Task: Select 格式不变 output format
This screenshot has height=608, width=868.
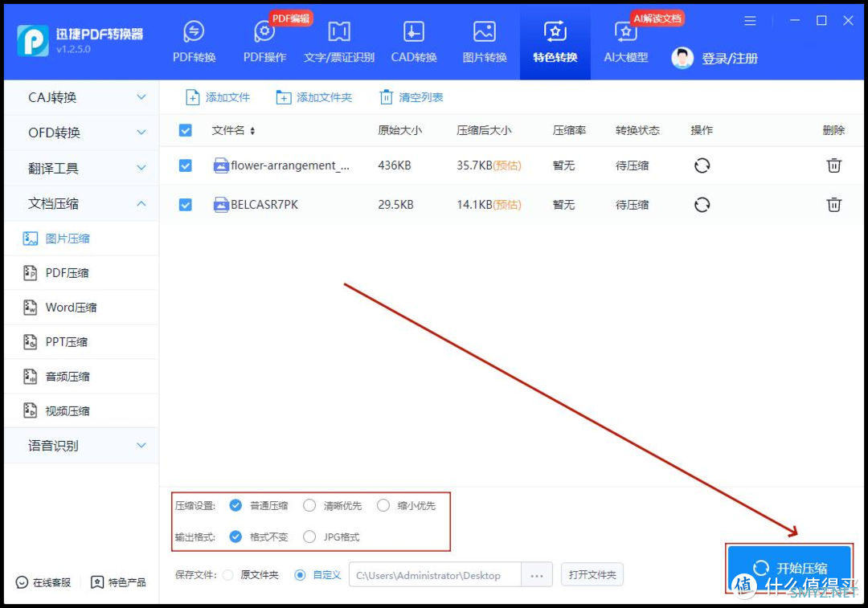Action: point(235,537)
